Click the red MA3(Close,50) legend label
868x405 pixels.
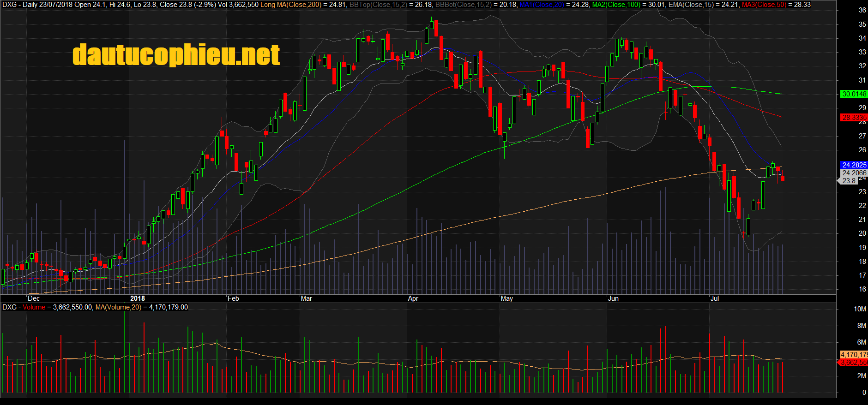point(764,5)
